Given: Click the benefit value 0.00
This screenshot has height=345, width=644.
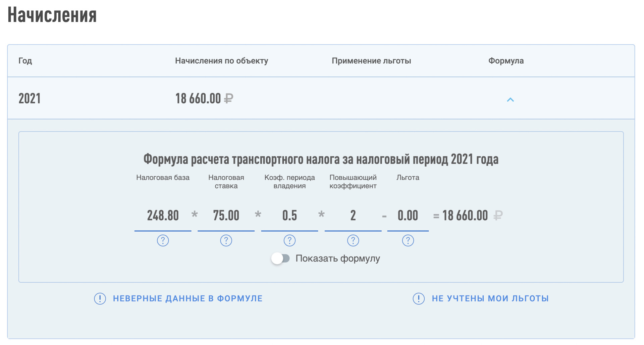Looking at the screenshot, I should coord(408,216).
